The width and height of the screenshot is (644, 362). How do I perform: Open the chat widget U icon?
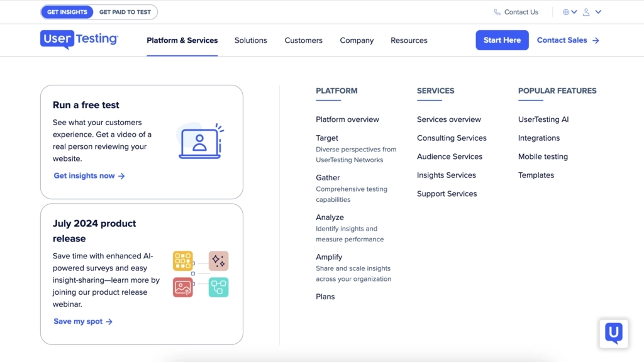pos(614,334)
